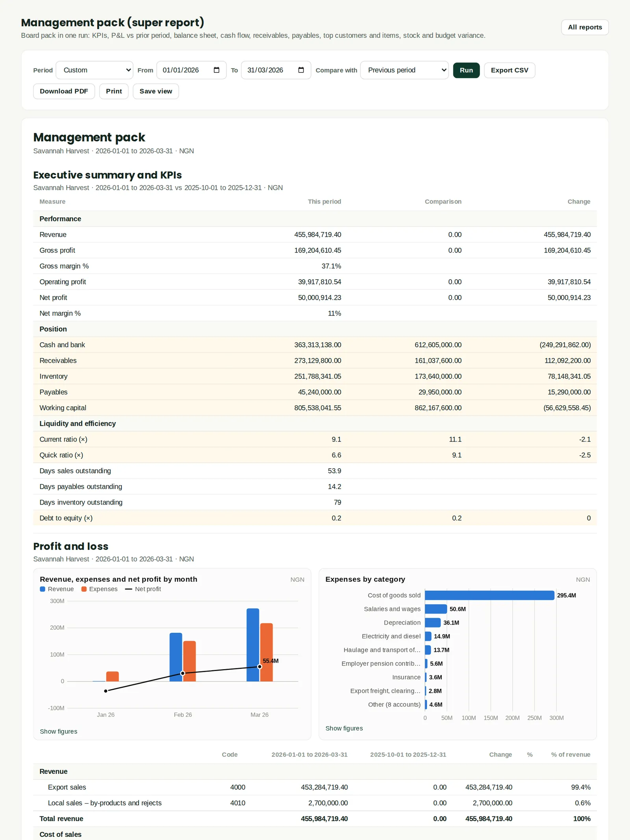The width and height of the screenshot is (630, 840).
Task: Click the Salaries and wages bar
Action: pos(436,609)
